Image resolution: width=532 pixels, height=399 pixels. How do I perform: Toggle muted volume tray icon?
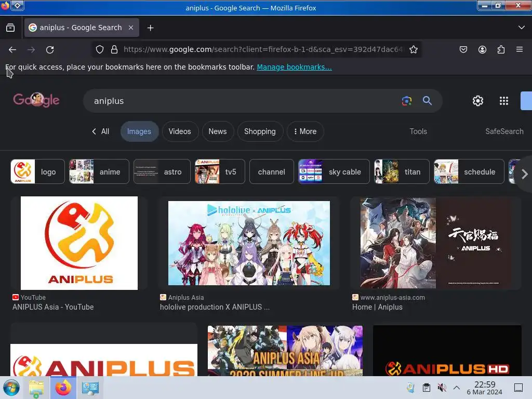[x=442, y=388]
